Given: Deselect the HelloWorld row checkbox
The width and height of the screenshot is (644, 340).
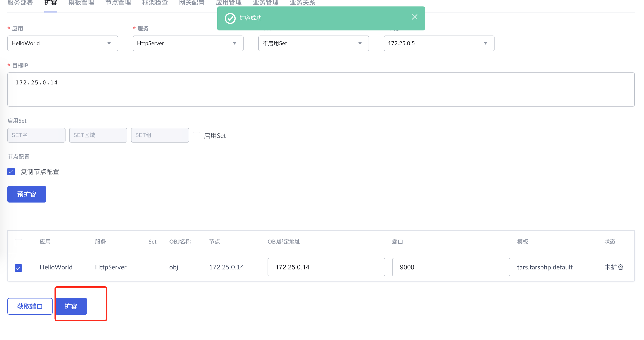Looking at the screenshot, I should (x=18, y=268).
